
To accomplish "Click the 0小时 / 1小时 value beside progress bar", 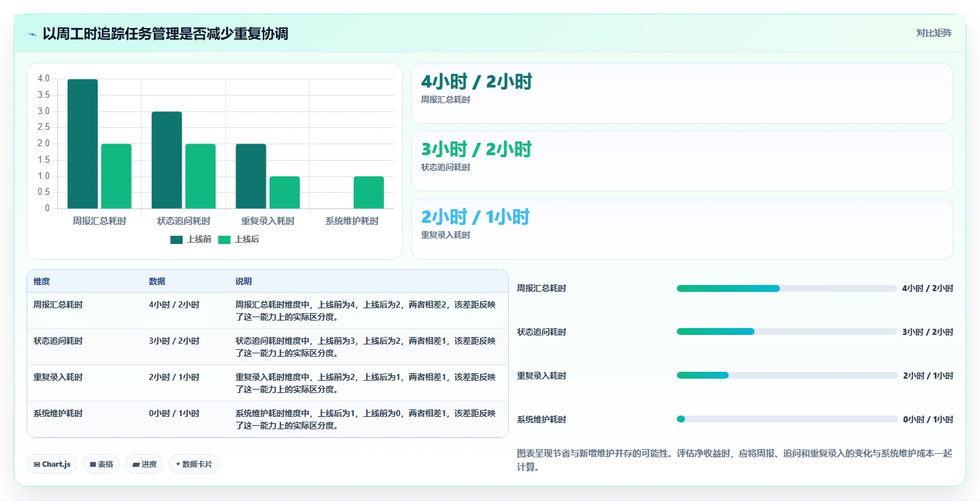I will click(x=928, y=420).
